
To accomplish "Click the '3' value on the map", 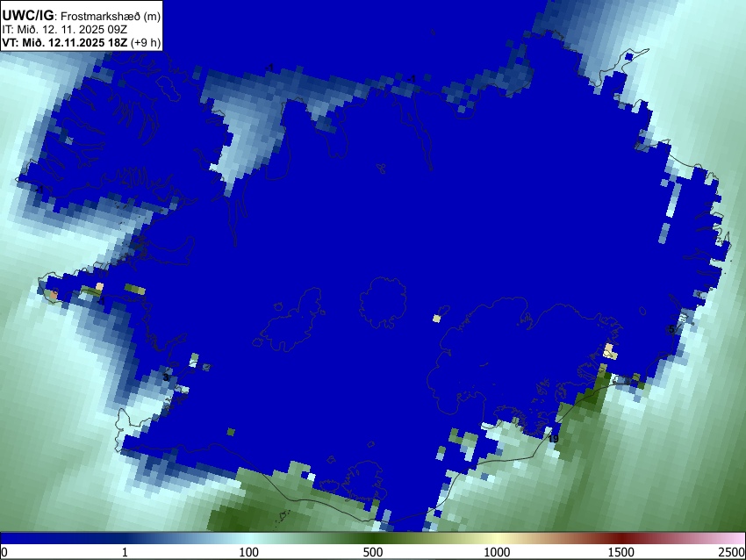I will pos(166,377).
